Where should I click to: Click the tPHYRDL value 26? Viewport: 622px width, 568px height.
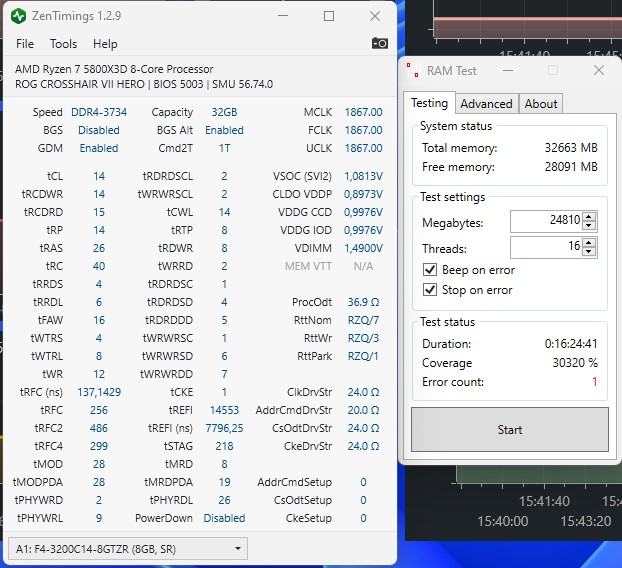click(x=224, y=500)
